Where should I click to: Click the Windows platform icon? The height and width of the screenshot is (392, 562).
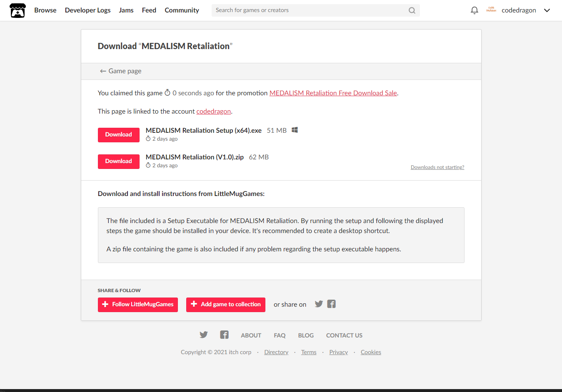point(295,130)
